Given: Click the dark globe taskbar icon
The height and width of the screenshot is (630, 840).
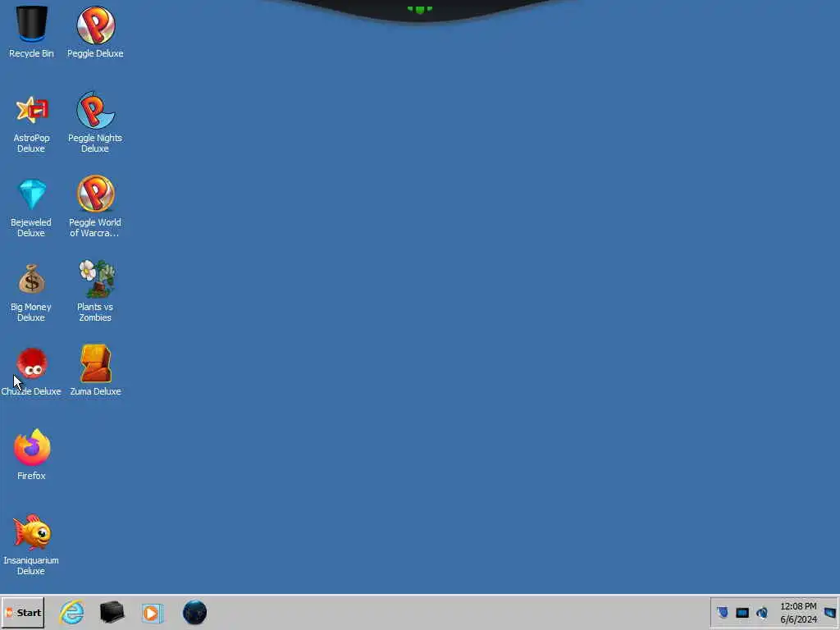Looking at the screenshot, I should [x=194, y=612].
